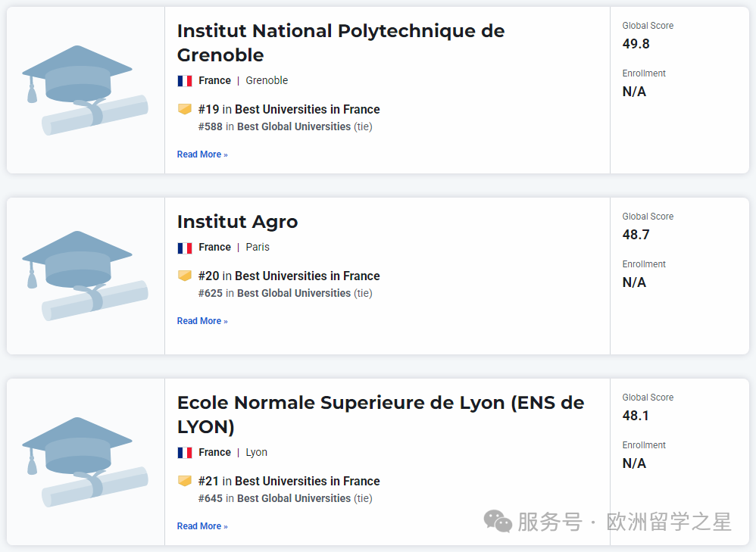756x552 pixels.
Task: Click the #21 ranking badge icon
Action: tap(185, 481)
